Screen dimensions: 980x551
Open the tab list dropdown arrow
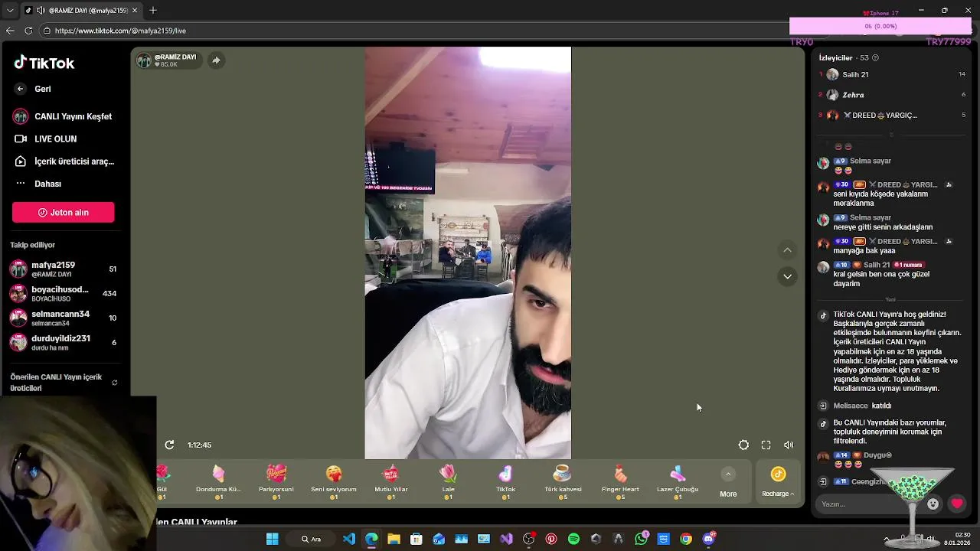point(10,11)
